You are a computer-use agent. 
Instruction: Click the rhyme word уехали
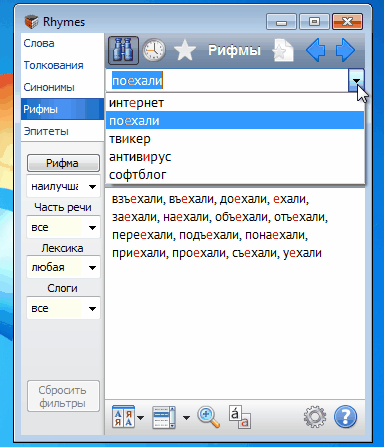click(x=302, y=253)
